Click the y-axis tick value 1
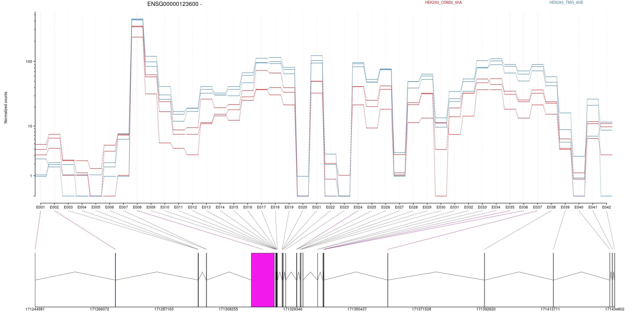The height and width of the screenshot is (322, 644). pyautogui.click(x=31, y=176)
